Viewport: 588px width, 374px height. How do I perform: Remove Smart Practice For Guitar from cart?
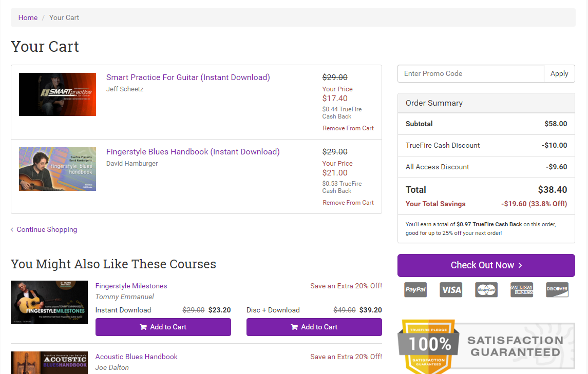[348, 128]
